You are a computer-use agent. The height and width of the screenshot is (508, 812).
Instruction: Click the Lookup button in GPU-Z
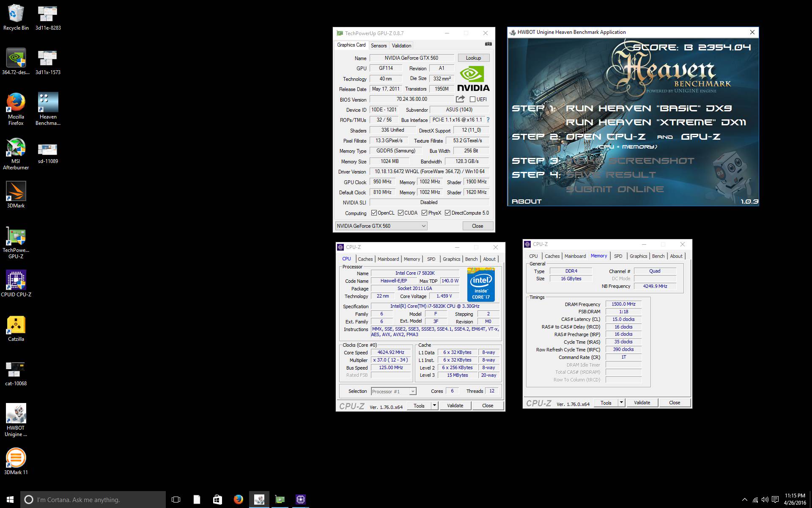click(473, 58)
